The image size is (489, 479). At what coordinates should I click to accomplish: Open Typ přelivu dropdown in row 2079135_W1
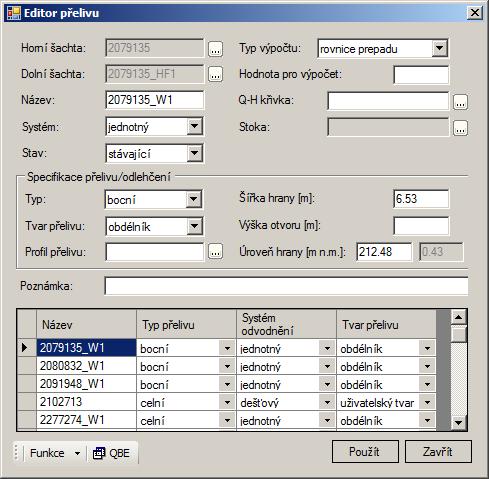click(227, 348)
